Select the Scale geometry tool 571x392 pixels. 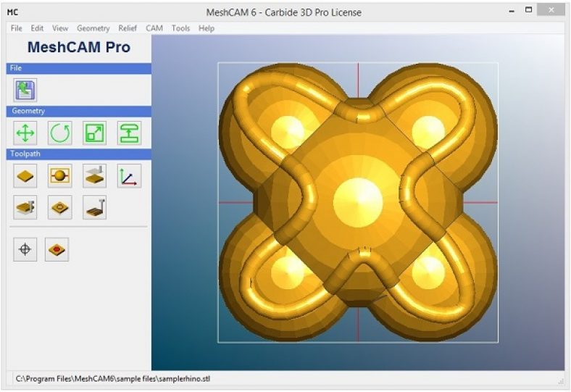pos(94,133)
